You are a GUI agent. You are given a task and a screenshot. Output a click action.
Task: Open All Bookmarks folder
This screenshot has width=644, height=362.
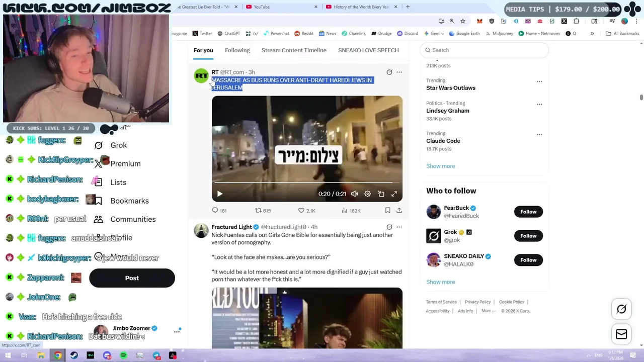pyautogui.click(x=622, y=34)
